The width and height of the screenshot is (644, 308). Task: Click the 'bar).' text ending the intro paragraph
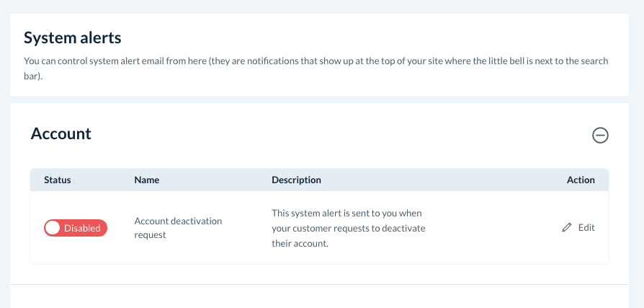coord(34,74)
